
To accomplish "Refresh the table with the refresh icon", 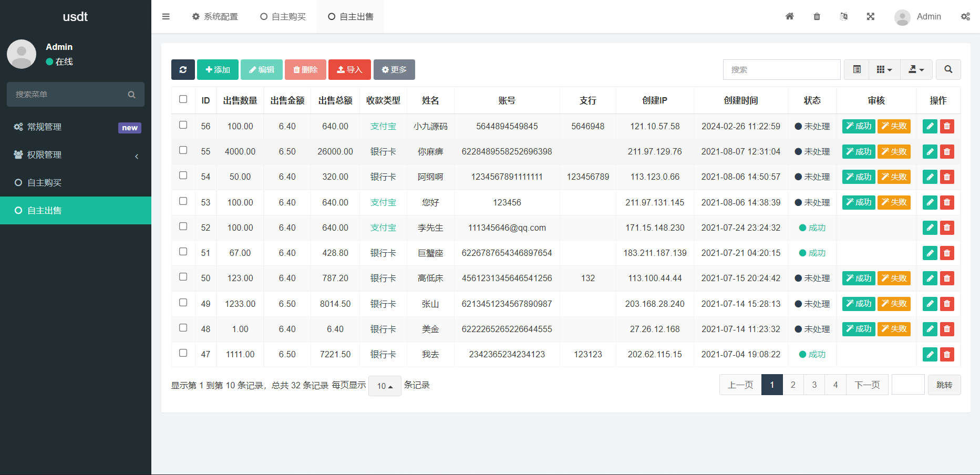I will (183, 69).
